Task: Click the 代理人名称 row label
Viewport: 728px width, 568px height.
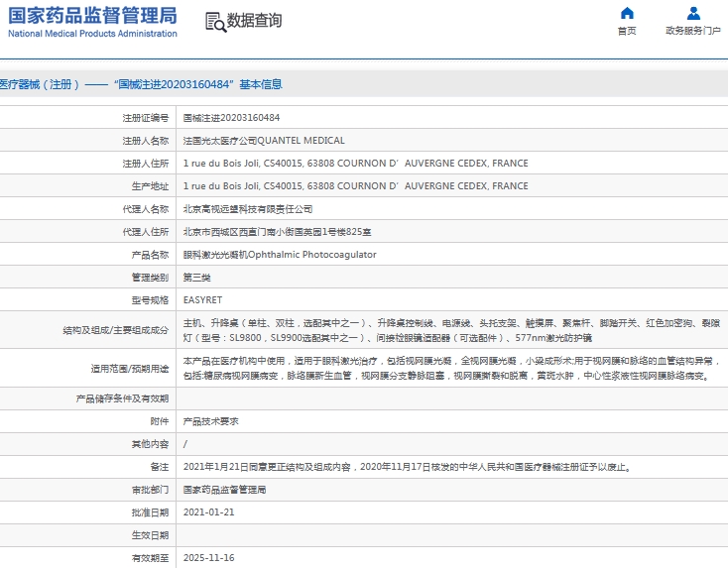Action: (x=146, y=209)
